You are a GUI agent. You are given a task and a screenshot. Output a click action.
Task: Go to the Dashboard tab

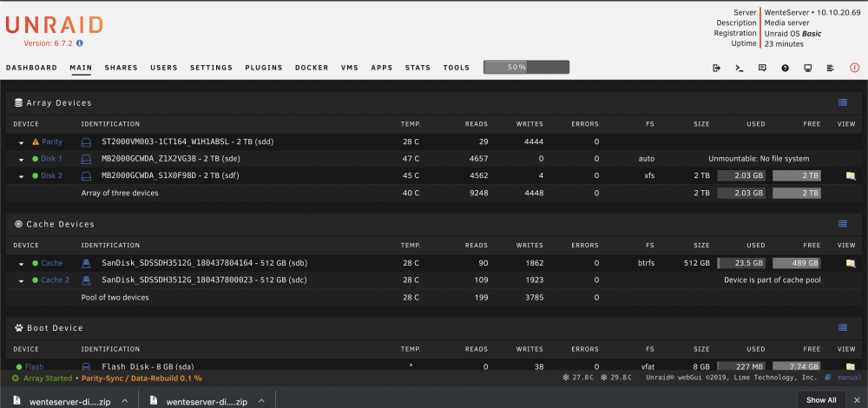coord(31,68)
